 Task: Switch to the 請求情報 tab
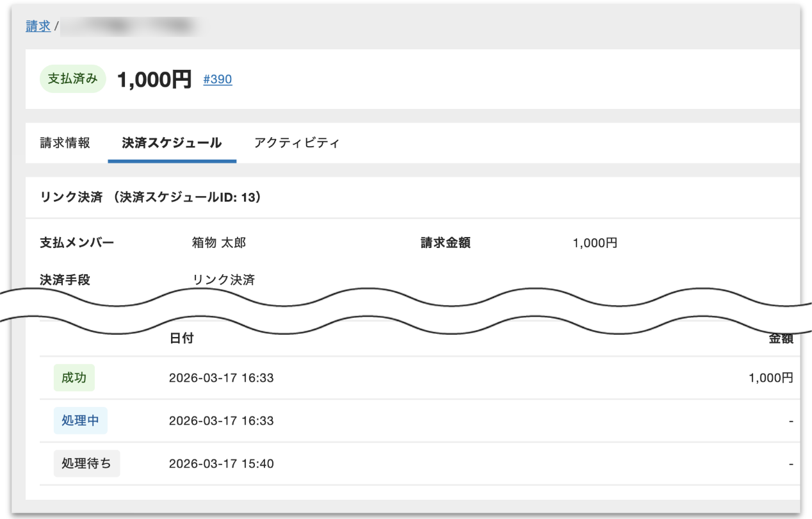point(63,143)
